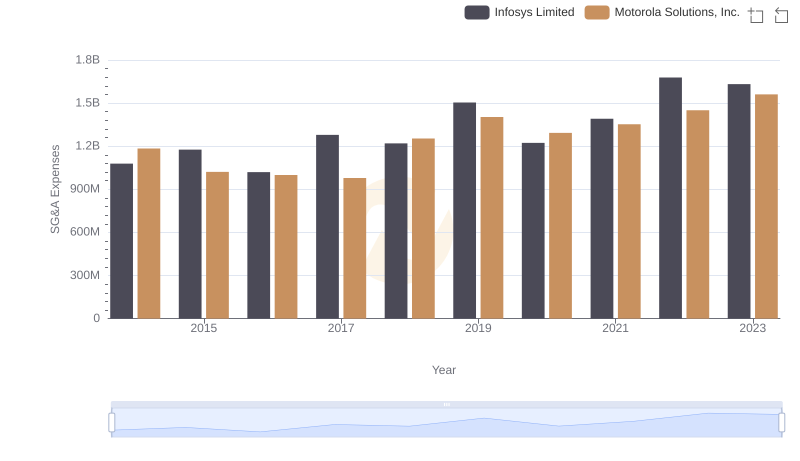Click the SG&A Expenses axis title
Image resolution: width=800 pixels, height=461 pixels.
pyautogui.click(x=55, y=189)
